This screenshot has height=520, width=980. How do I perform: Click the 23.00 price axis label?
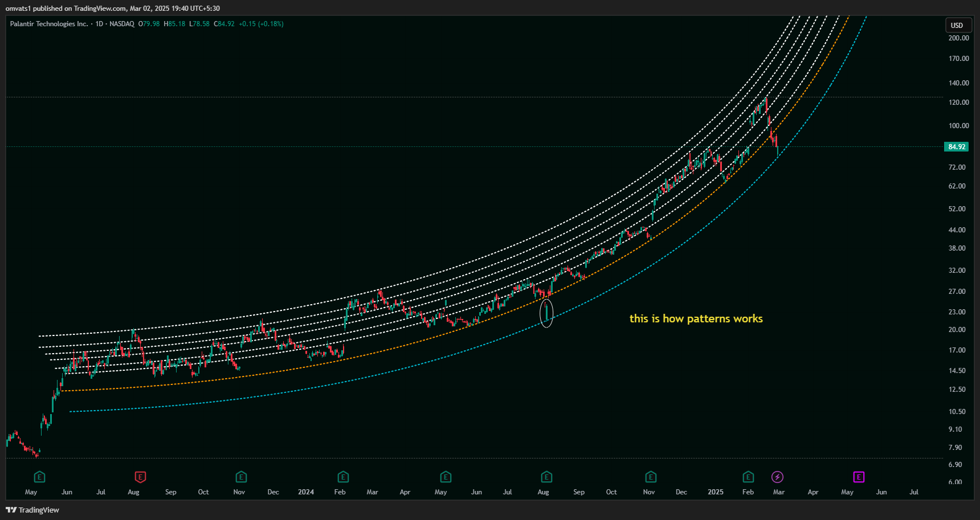tap(957, 312)
